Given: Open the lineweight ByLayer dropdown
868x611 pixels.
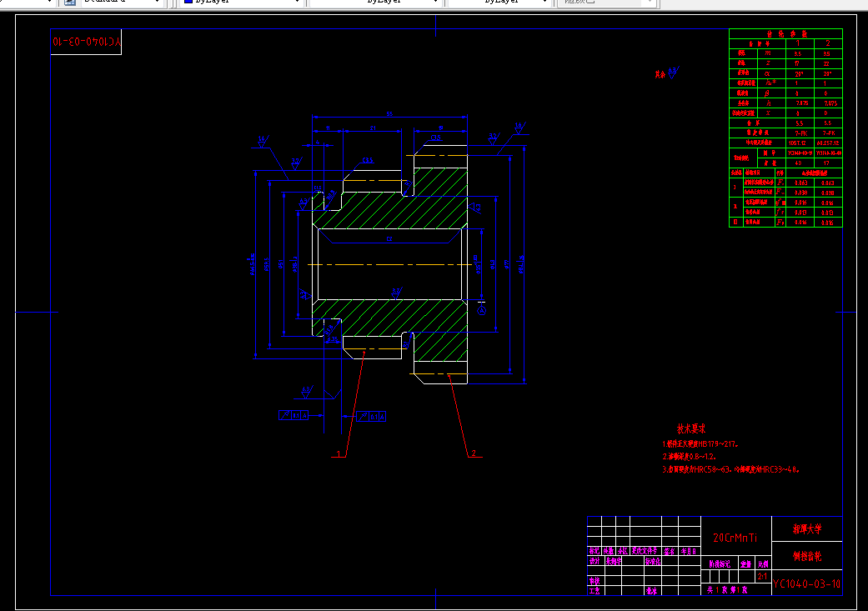Looking at the screenshot, I should 500,2.
